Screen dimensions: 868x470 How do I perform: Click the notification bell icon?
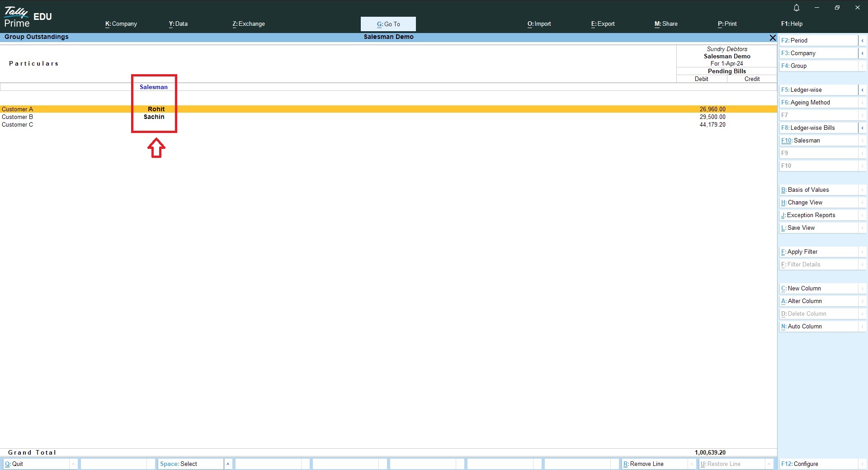point(797,8)
